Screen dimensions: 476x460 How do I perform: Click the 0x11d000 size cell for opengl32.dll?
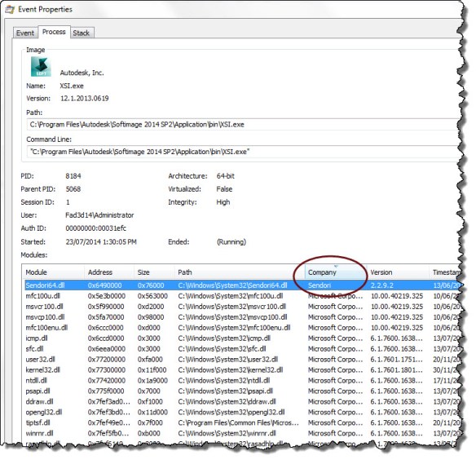point(152,413)
